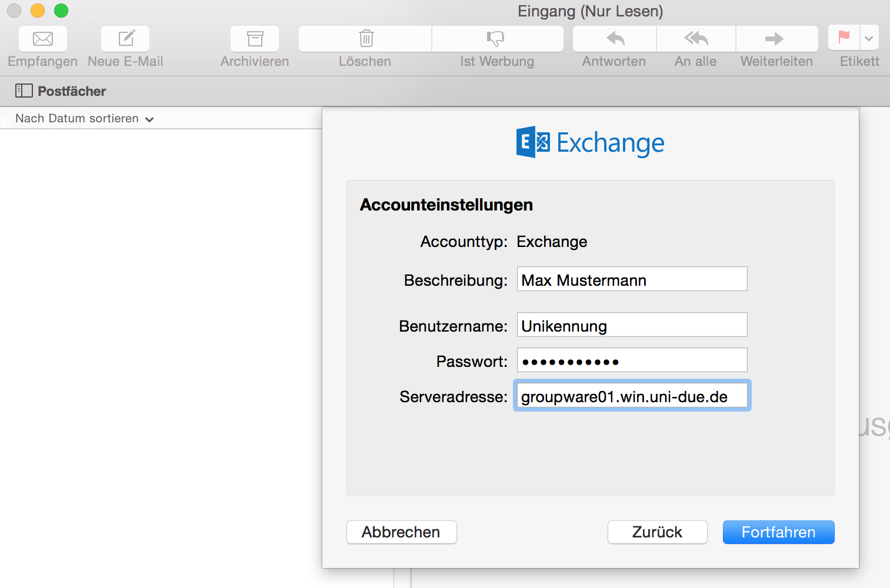Select the Weiterleiten forward icon
This screenshot has height=588, width=890.
(776, 39)
